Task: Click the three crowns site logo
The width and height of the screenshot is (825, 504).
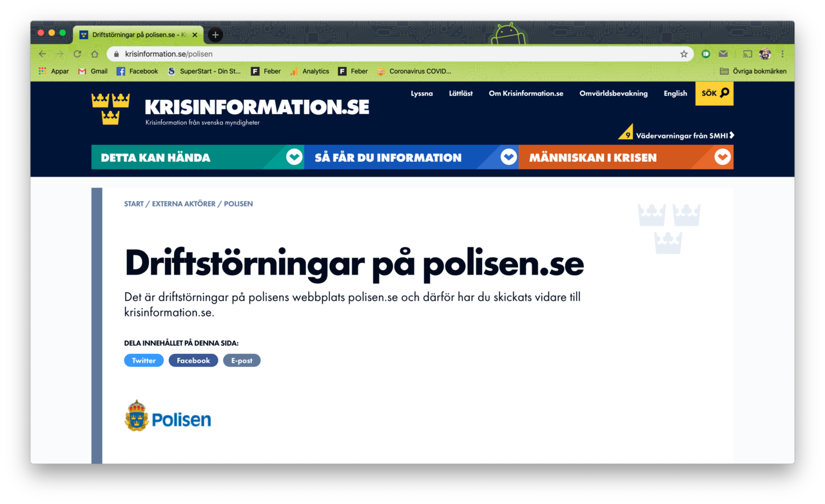Action: pyautogui.click(x=111, y=108)
